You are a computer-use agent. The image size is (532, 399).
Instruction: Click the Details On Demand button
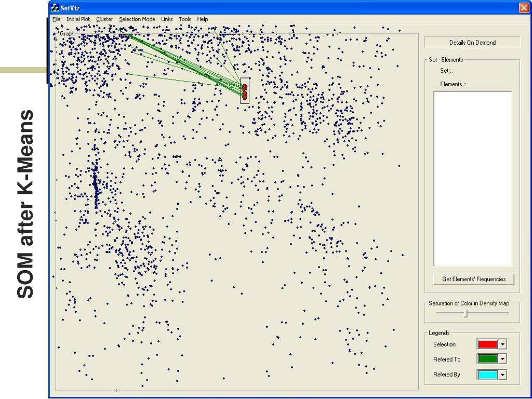click(x=472, y=43)
